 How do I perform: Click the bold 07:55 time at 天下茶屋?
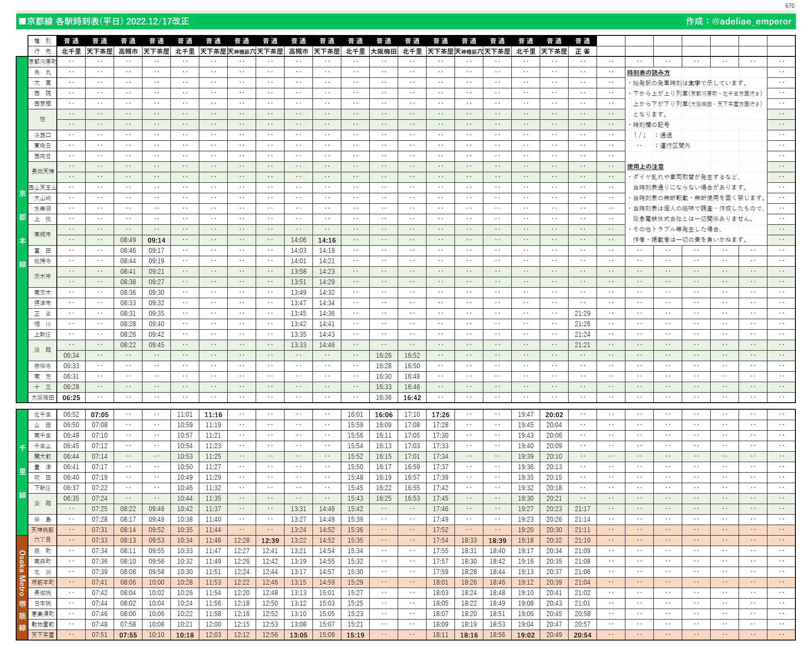tap(128, 635)
